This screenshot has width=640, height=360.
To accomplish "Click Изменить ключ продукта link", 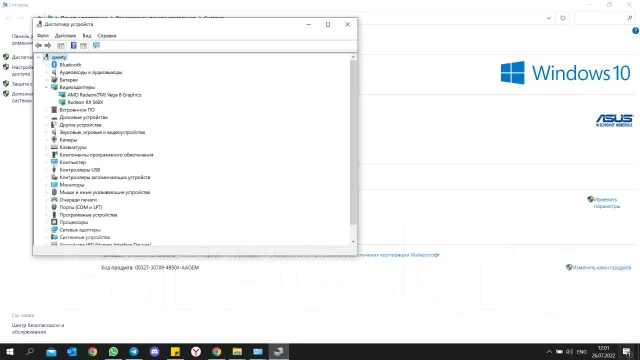I will click(x=602, y=268).
